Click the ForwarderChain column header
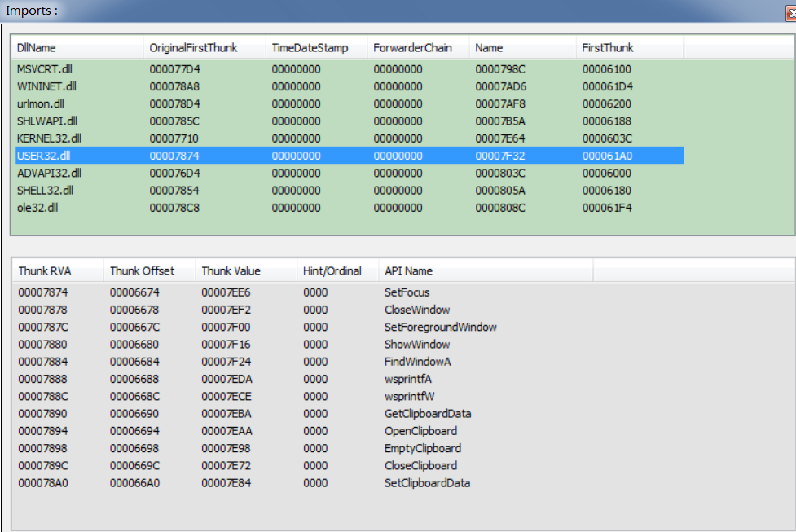This screenshot has width=796, height=532. 418,48
